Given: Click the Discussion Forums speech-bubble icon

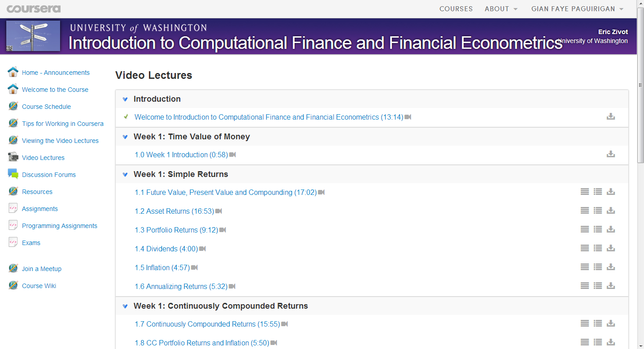Looking at the screenshot, I should tap(13, 173).
